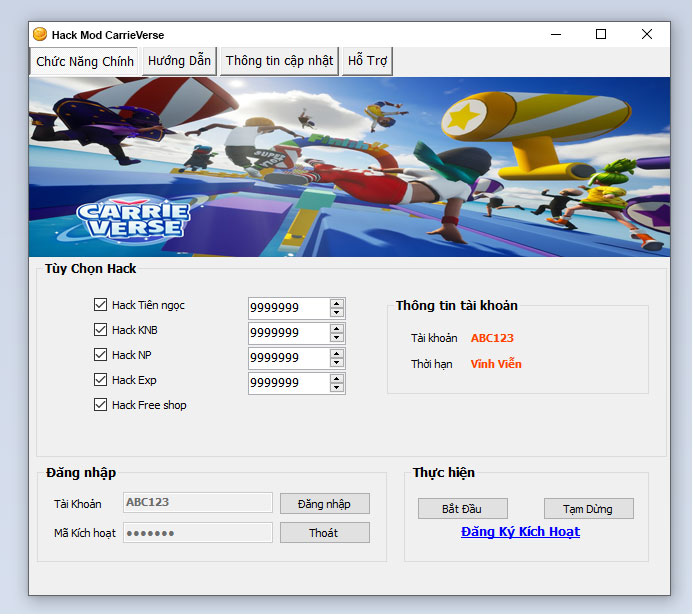Click the Tài Khoản input field
The width and height of the screenshot is (693, 616).
(x=198, y=503)
